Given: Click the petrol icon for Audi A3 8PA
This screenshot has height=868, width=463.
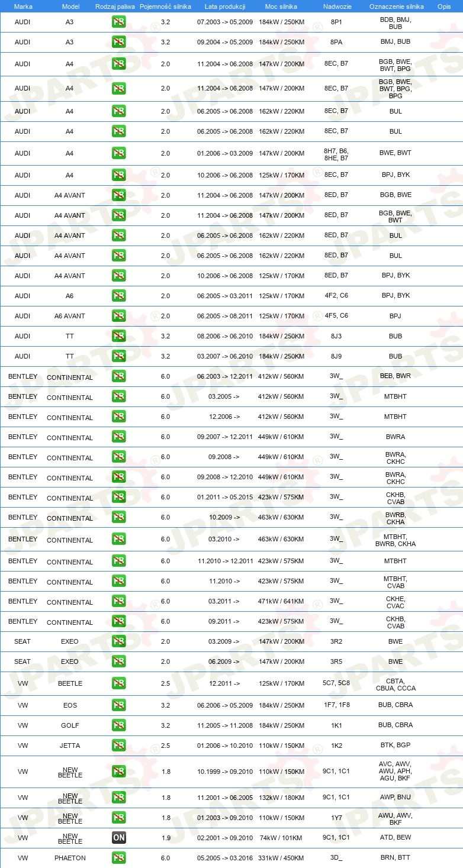Looking at the screenshot, I should [118, 43].
